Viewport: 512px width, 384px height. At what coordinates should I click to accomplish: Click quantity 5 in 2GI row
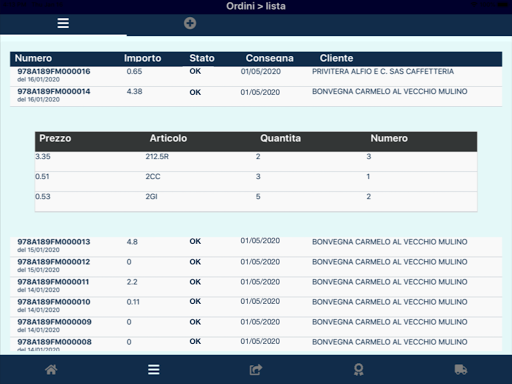258,196
